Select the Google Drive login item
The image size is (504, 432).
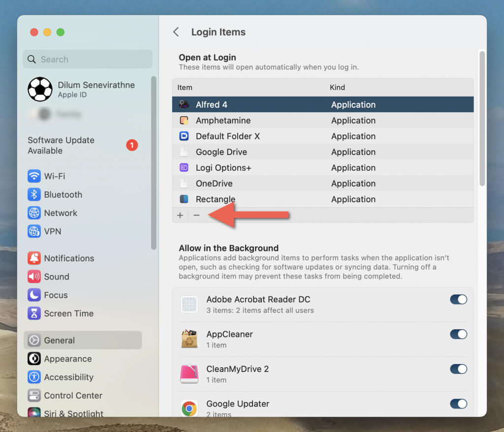click(x=323, y=152)
